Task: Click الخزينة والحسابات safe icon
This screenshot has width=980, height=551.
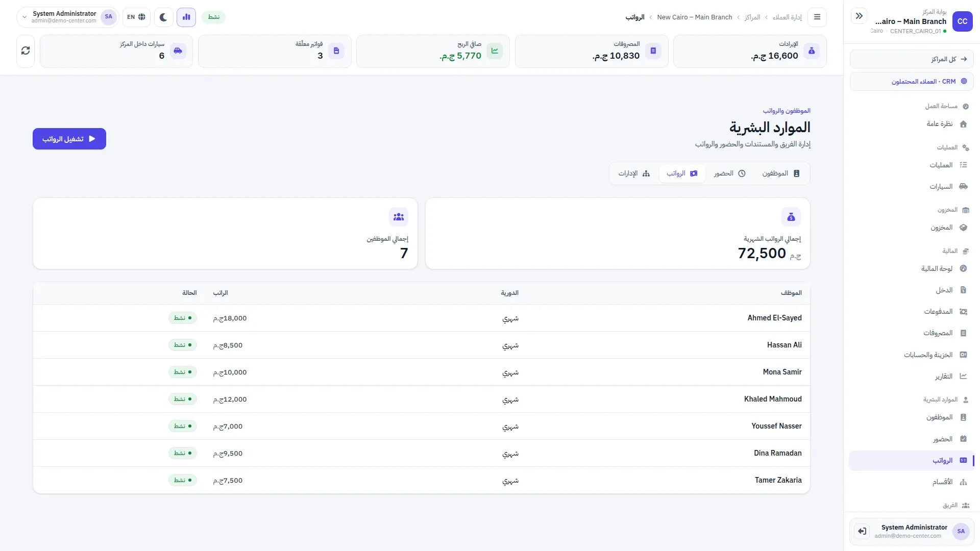Action: 963,355
